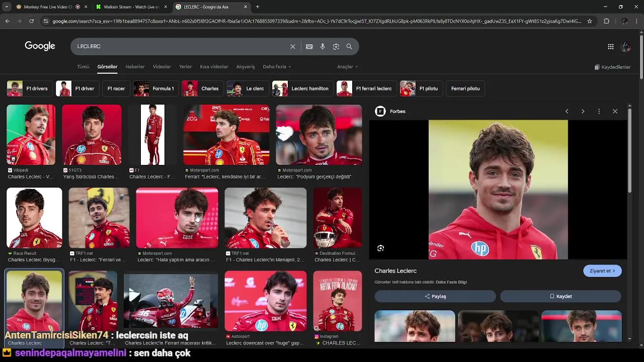644x362 pixels.
Task: Filter by Leclerc hamilton chip
Action: (302, 88)
